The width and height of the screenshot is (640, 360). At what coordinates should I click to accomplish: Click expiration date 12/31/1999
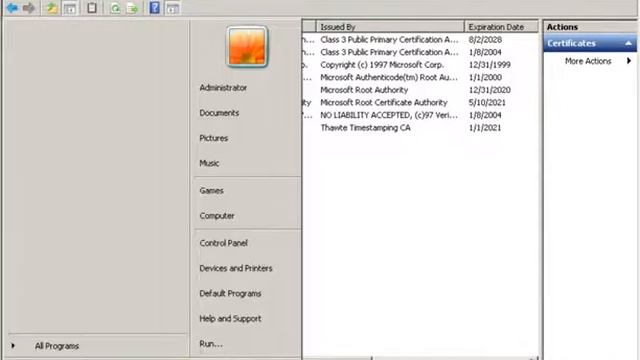pos(489,64)
